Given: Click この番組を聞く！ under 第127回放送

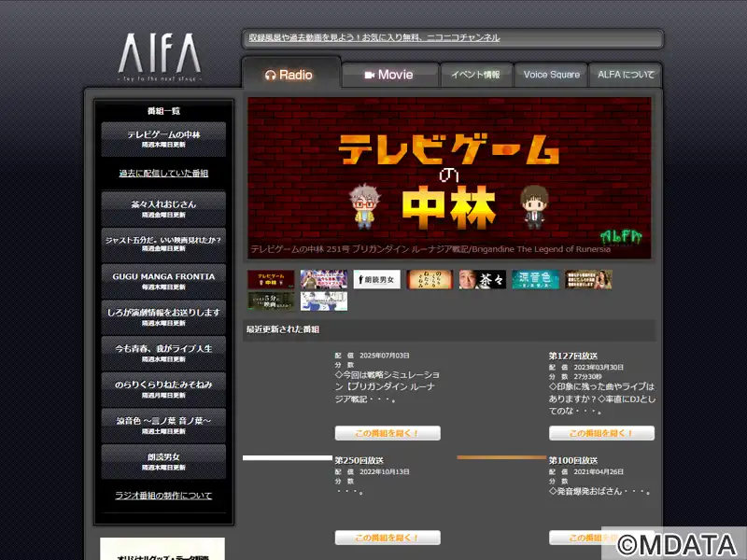Looking at the screenshot, I should pos(601,433).
